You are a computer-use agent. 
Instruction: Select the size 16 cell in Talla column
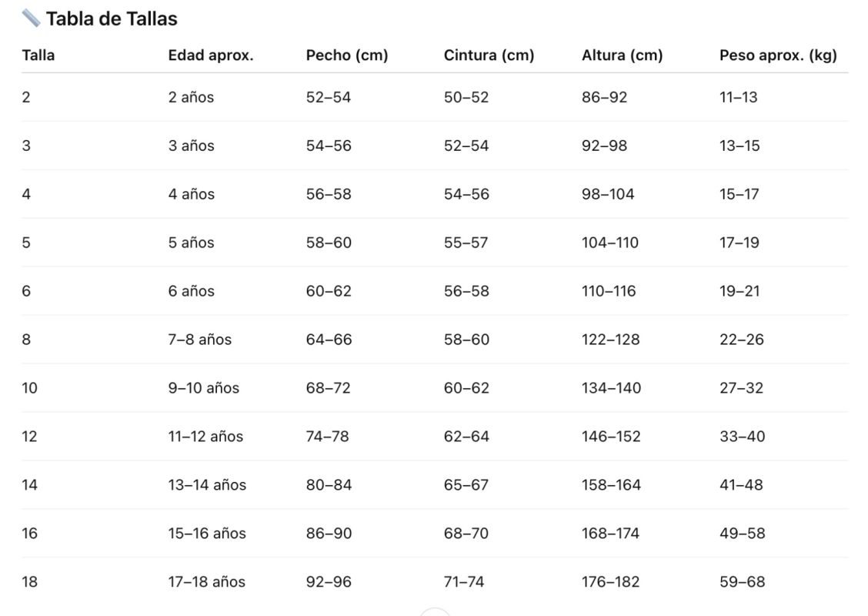pyautogui.click(x=29, y=534)
